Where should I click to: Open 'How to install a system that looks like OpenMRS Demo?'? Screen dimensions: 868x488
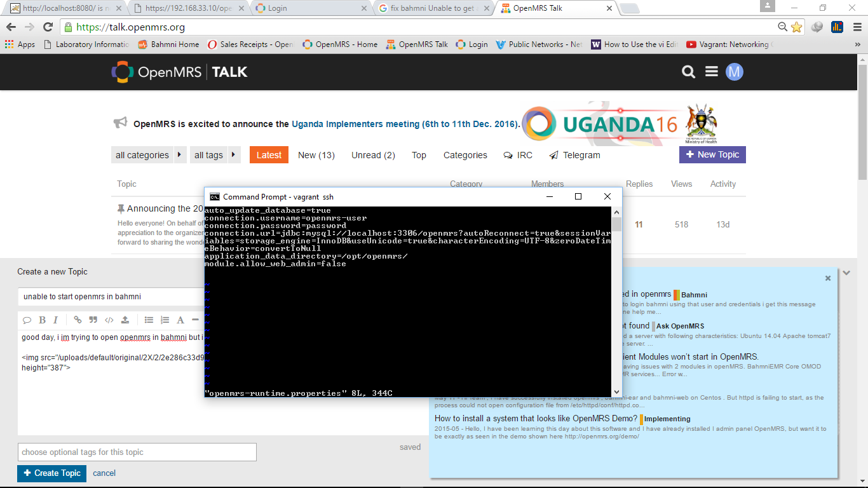536,419
